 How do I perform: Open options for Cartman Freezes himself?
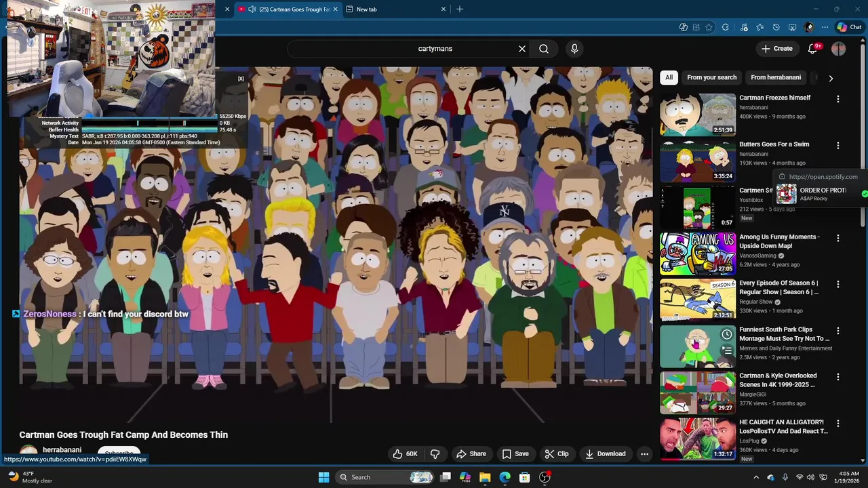pos(838,99)
